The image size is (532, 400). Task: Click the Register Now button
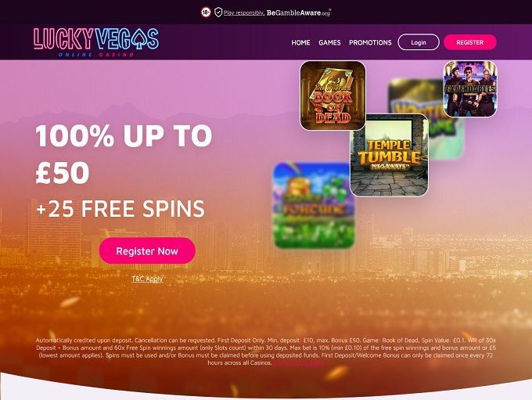tap(147, 251)
